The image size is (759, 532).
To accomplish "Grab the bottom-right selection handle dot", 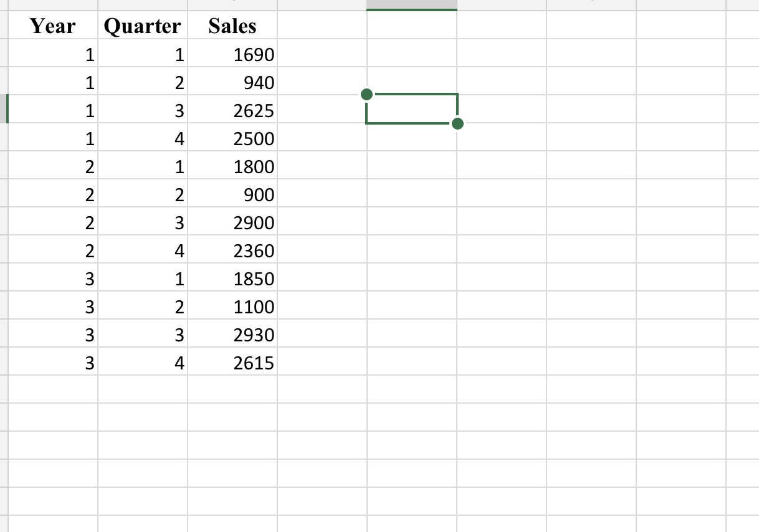I will (x=459, y=124).
